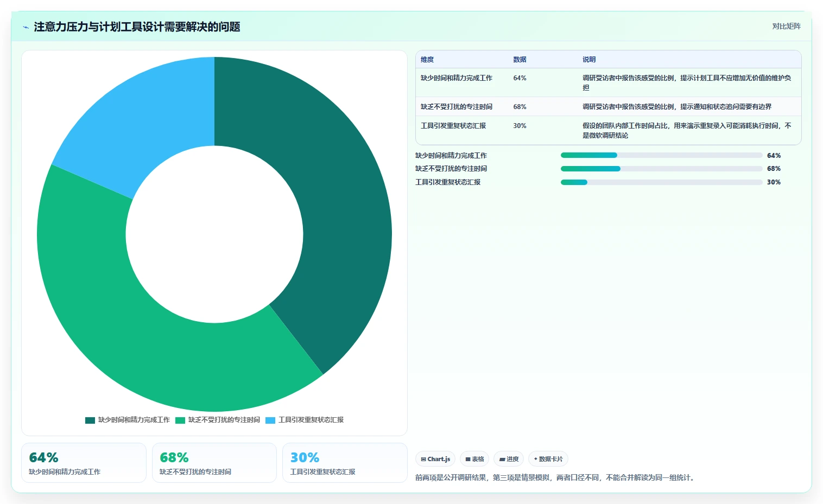Select the 表格 chip

pyautogui.click(x=474, y=459)
